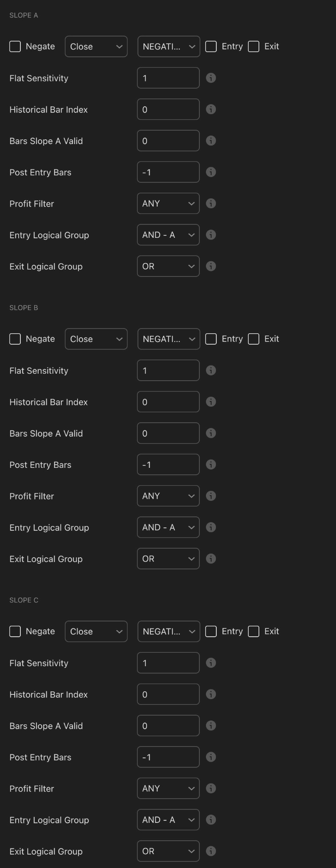Image resolution: width=336 pixels, height=868 pixels.
Task: Open Slope B Entry Logical Group selector
Action: (168, 527)
